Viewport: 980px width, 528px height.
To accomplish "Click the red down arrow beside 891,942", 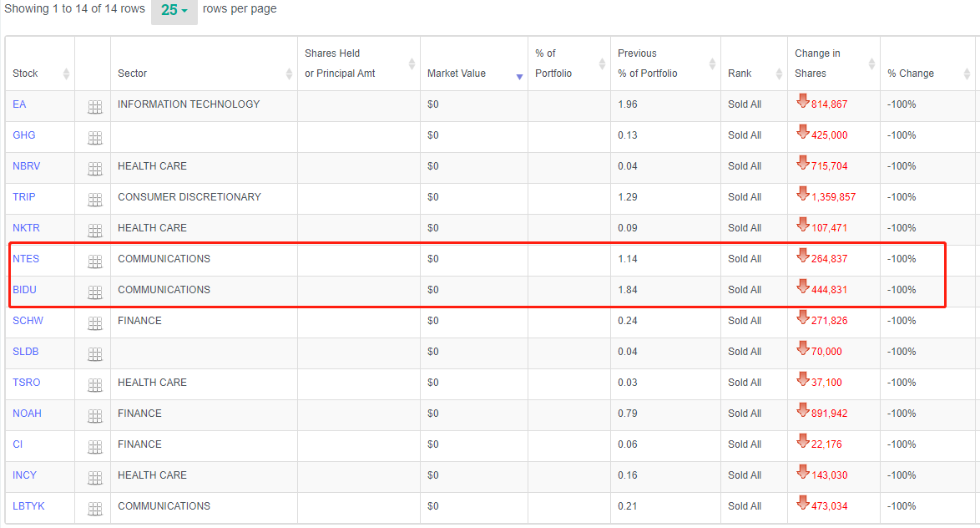I will [802, 409].
